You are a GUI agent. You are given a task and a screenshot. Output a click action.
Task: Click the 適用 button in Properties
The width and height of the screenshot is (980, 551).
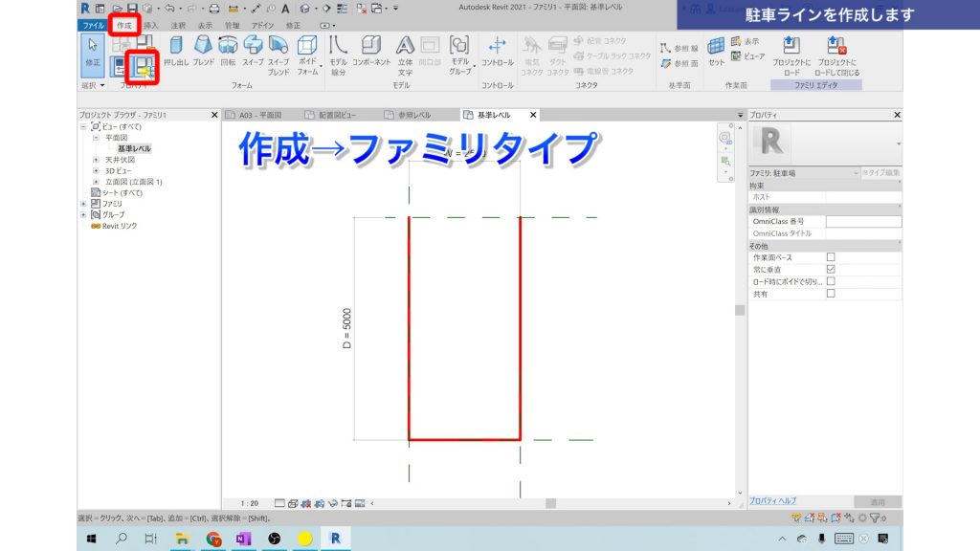[x=877, y=500]
